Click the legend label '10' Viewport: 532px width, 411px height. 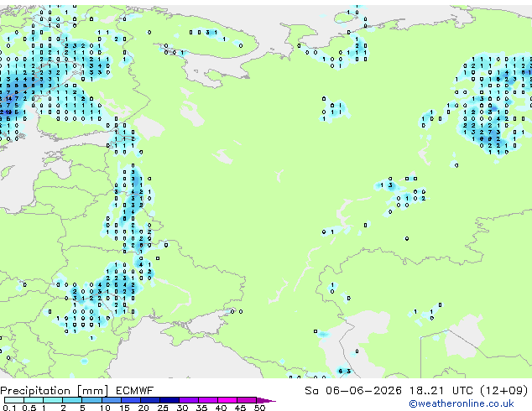105,408
